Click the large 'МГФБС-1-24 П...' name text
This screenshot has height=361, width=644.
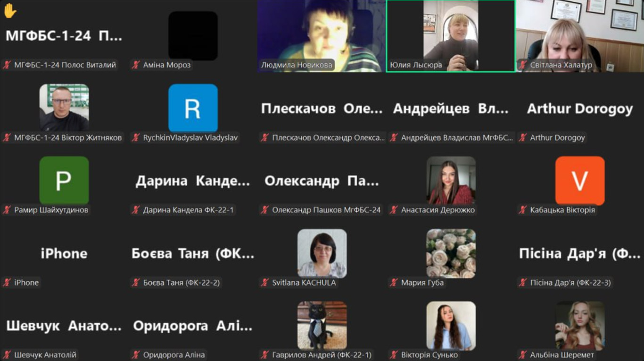point(64,36)
